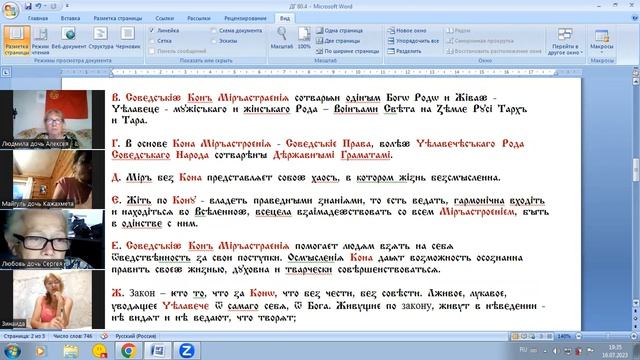
Task: Click Восстановить расположение окна
Action: 494,51
